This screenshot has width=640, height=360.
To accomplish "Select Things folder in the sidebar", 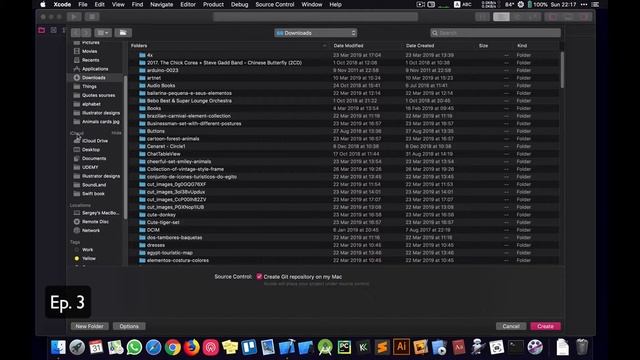I will (89, 87).
